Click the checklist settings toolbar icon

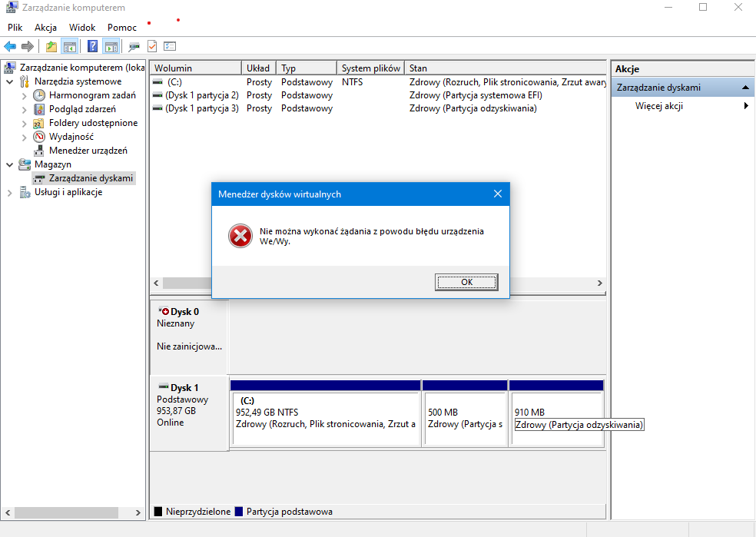pyautogui.click(x=170, y=46)
